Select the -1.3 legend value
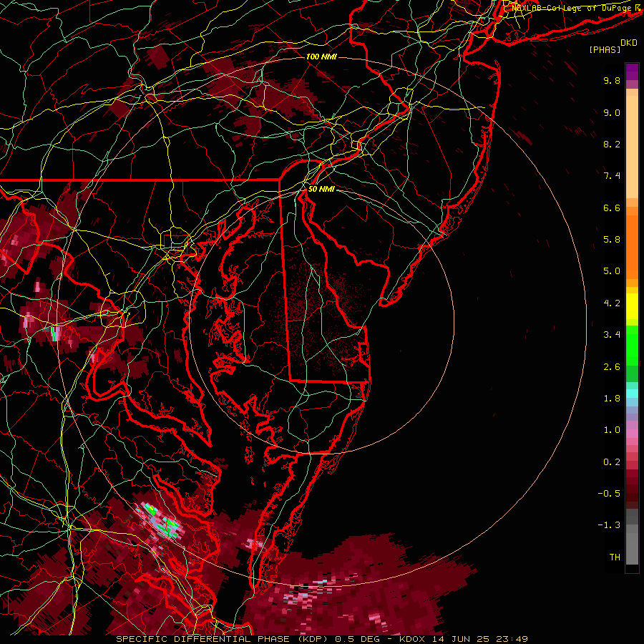The width and height of the screenshot is (644, 644). point(609,525)
